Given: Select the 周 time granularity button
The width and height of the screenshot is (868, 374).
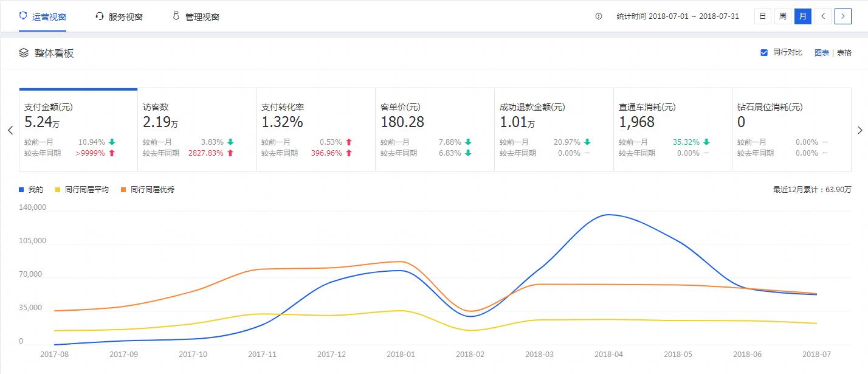Looking at the screenshot, I should coord(783,16).
